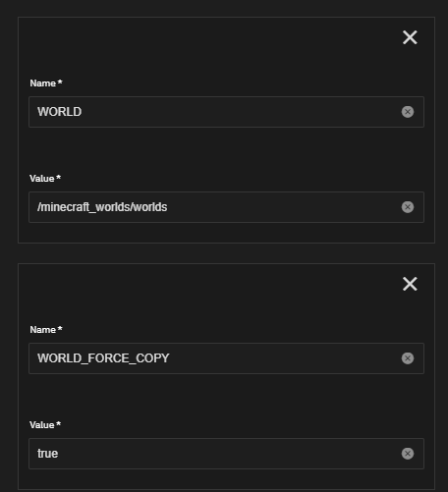Viewport: 448px width, 492px height.
Task: Delete the WORLD_FORCE_COPY variable entry
Action: (410, 284)
